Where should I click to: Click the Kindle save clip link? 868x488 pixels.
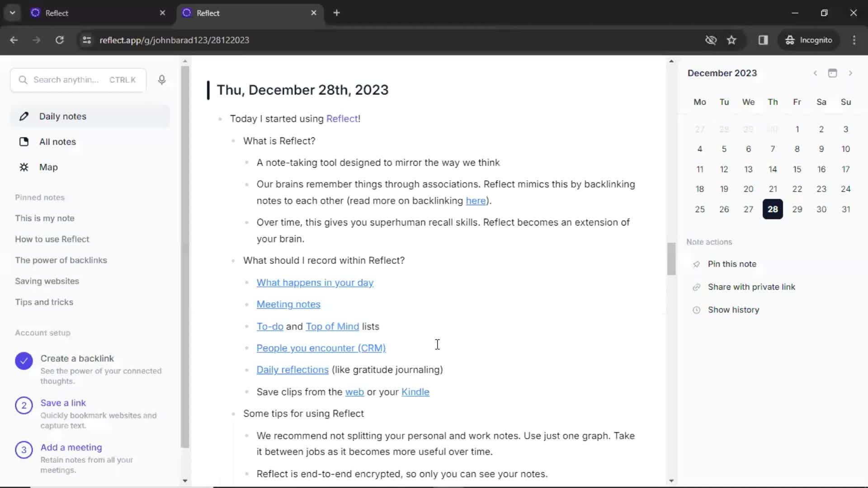(415, 391)
